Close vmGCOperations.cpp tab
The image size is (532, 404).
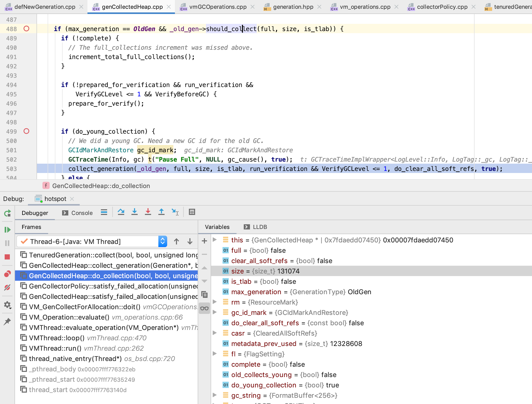tap(253, 7)
